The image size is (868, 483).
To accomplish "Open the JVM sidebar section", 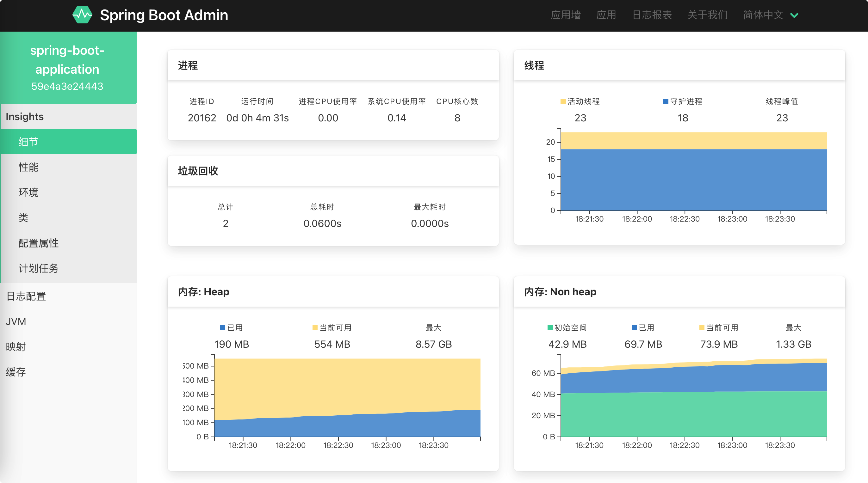I will [68, 321].
